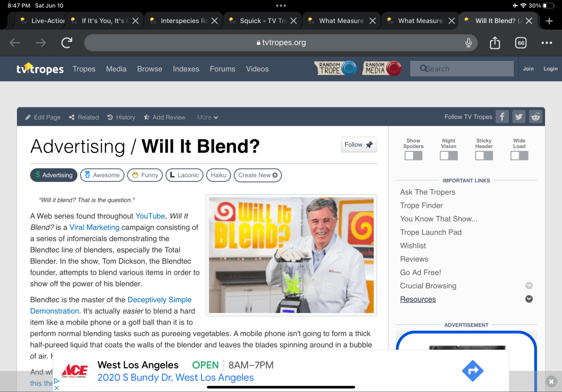Click the Random Media red button
Viewport: 562px width, 392px height.
coord(382,69)
